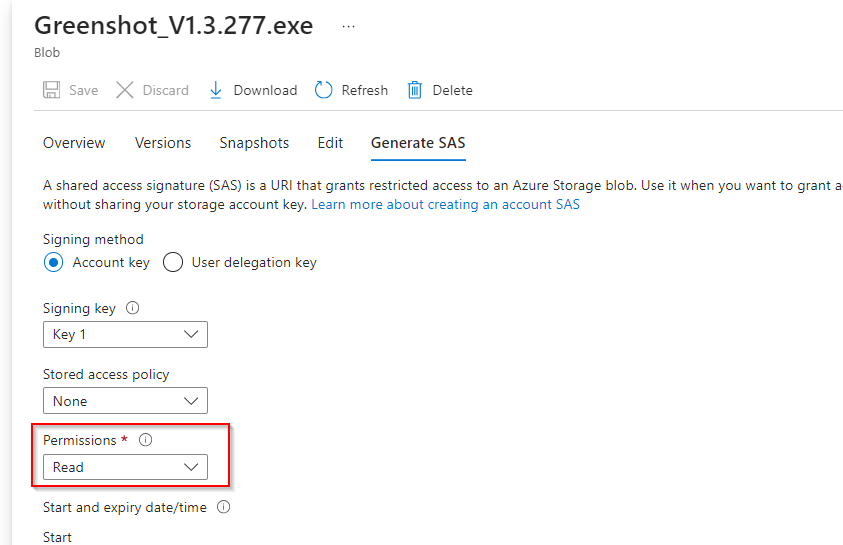843x545 pixels.
Task: Click the Save disk icon
Action: point(52,90)
